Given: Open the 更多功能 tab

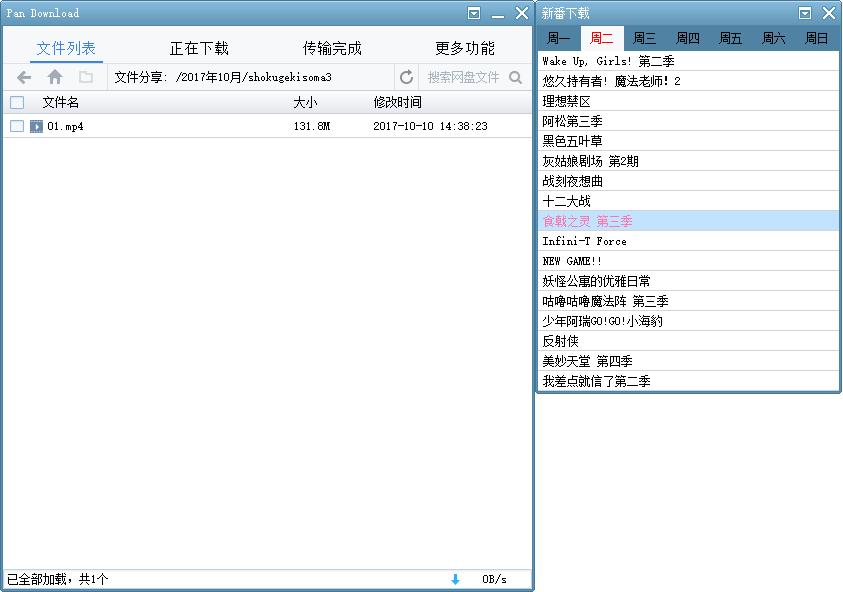Looking at the screenshot, I should pyautogui.click(x=462, y=47).
